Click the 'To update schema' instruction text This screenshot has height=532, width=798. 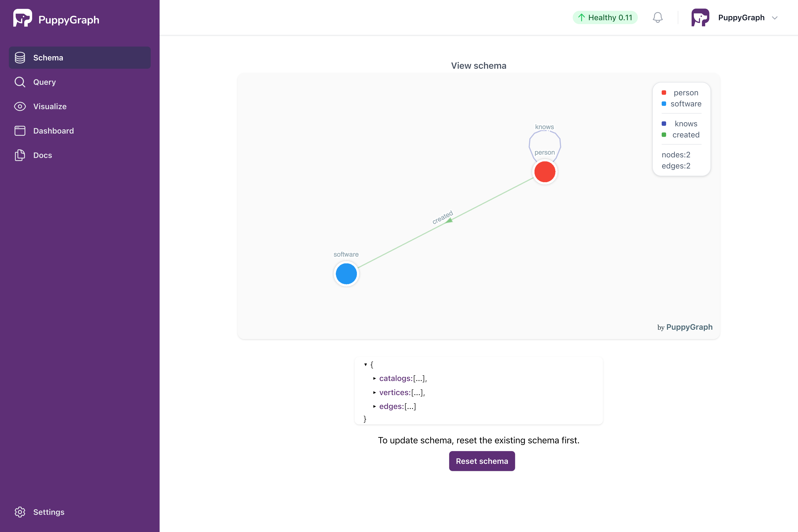point(479,440)
